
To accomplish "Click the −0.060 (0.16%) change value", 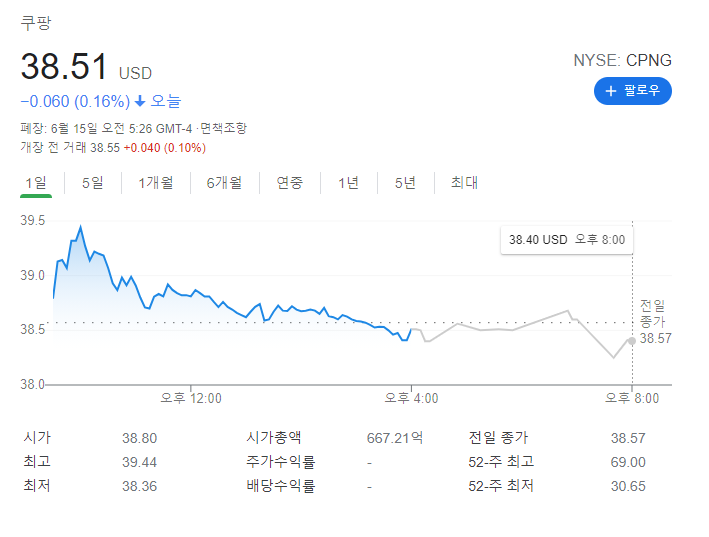I will click(x=75, y=101).
